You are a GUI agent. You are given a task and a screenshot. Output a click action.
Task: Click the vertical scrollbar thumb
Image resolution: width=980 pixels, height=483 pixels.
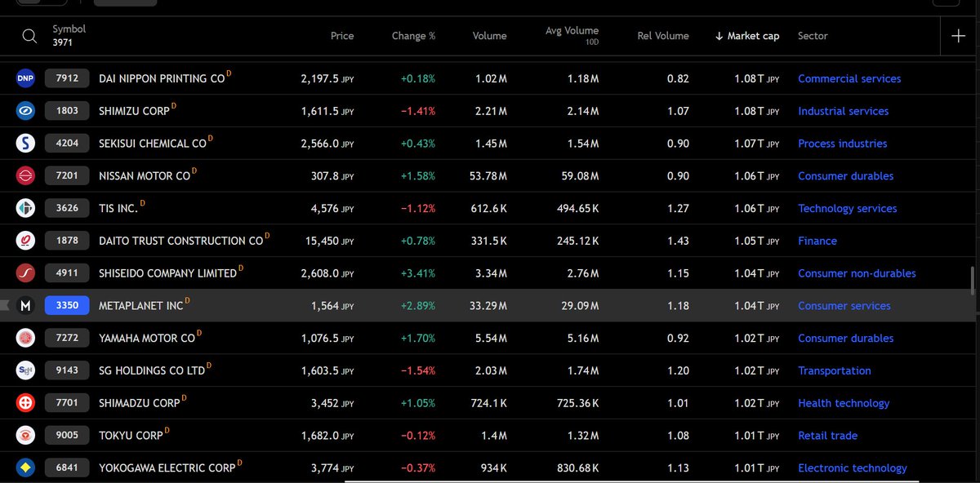972,281
